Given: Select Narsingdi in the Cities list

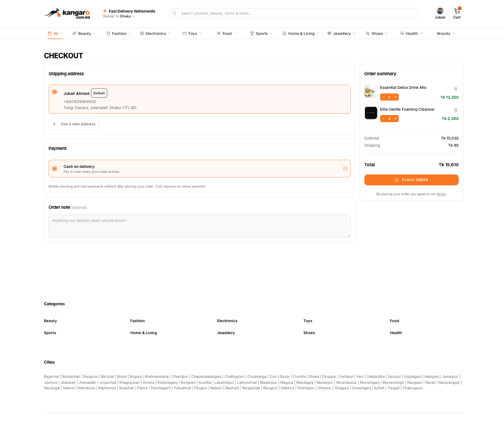Looking at the screenshot, I should coord(52,388).
